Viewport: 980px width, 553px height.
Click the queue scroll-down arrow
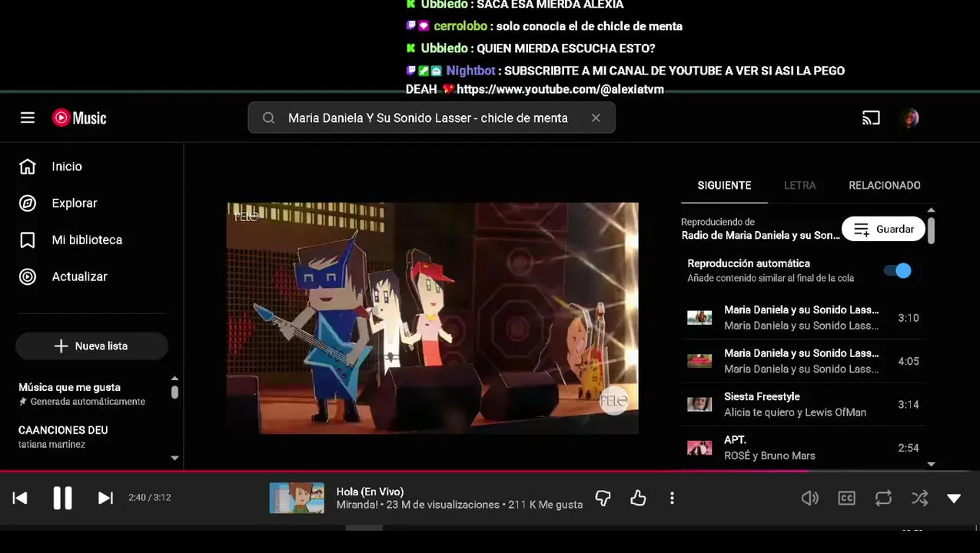coord(932,464)
